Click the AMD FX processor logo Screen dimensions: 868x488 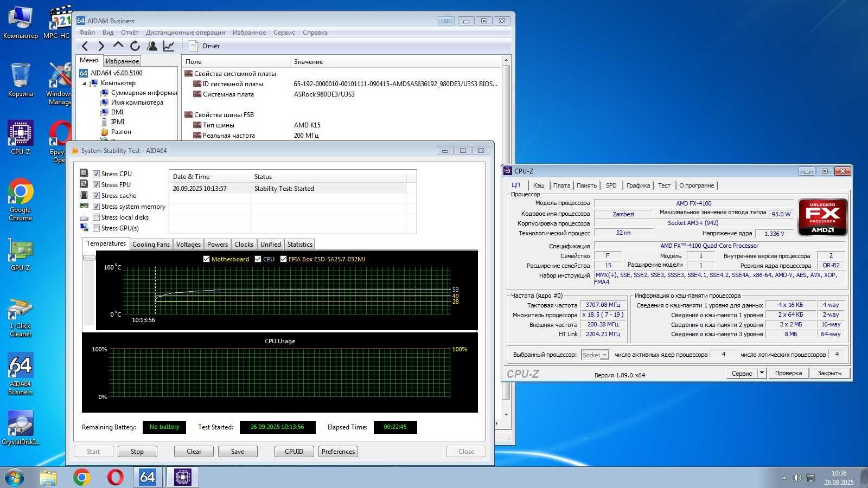point(822,217)
